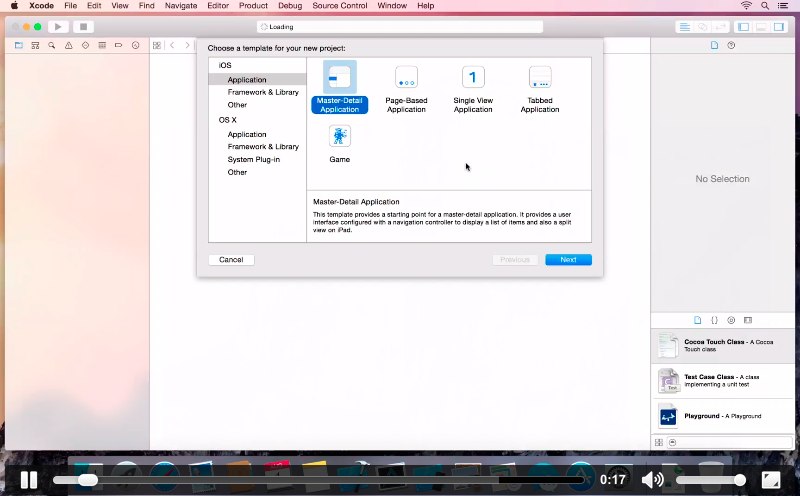Image resolution: width=800 pixels, height=496 pixels.
Task: Switch to the Assistant editor
Action: pyautogui.click(x=703, y=27)
